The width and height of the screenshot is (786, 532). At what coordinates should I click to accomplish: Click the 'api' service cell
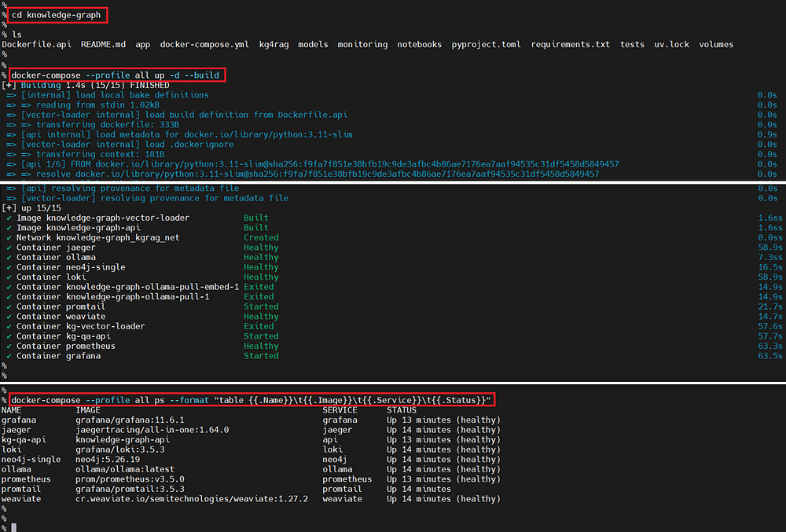tap(330, 440)
